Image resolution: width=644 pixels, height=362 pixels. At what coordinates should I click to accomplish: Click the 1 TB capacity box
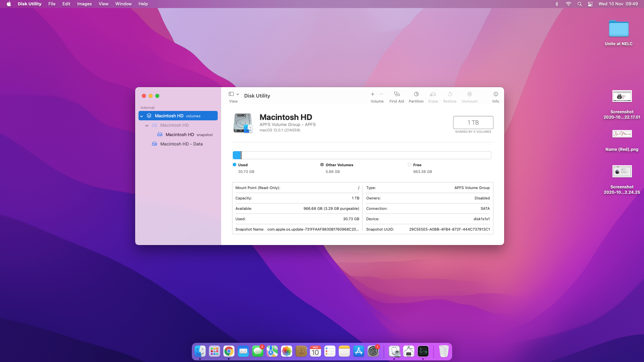[473, 123]
